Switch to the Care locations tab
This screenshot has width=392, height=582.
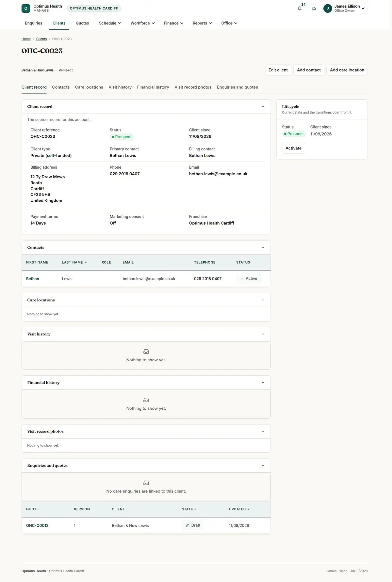pyautogui.click(x=89, y=87)
